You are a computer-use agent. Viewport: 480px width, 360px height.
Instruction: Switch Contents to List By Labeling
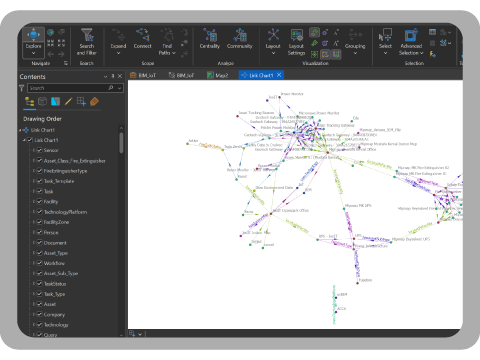[x=94, y=101]
